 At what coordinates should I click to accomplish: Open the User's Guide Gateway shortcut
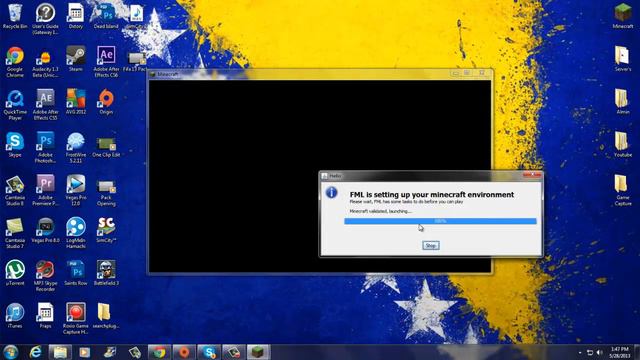(x=45, y=18)
